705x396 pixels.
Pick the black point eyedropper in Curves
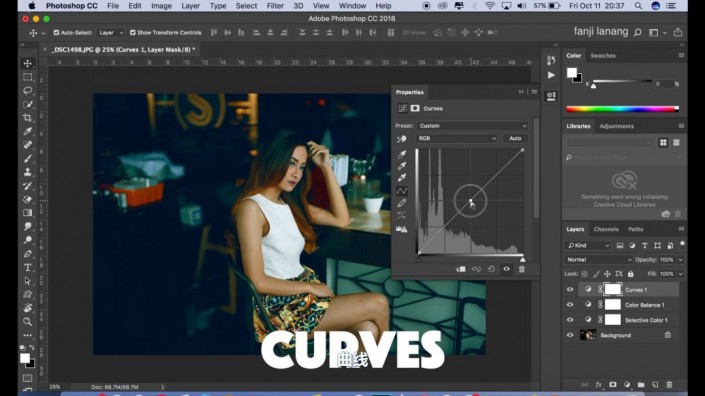click(402, 154)
